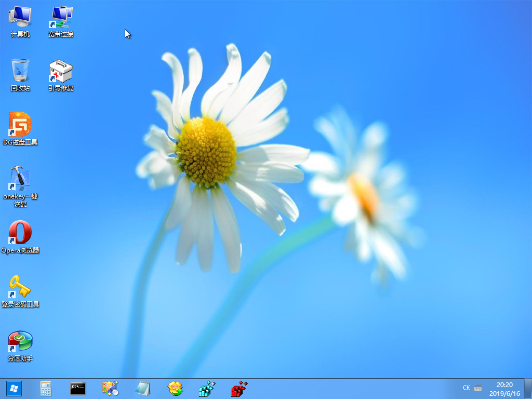Select the Opera浏览器 shortcut
532x399 pixels.
pyautogui.click(x=20, y=237)
